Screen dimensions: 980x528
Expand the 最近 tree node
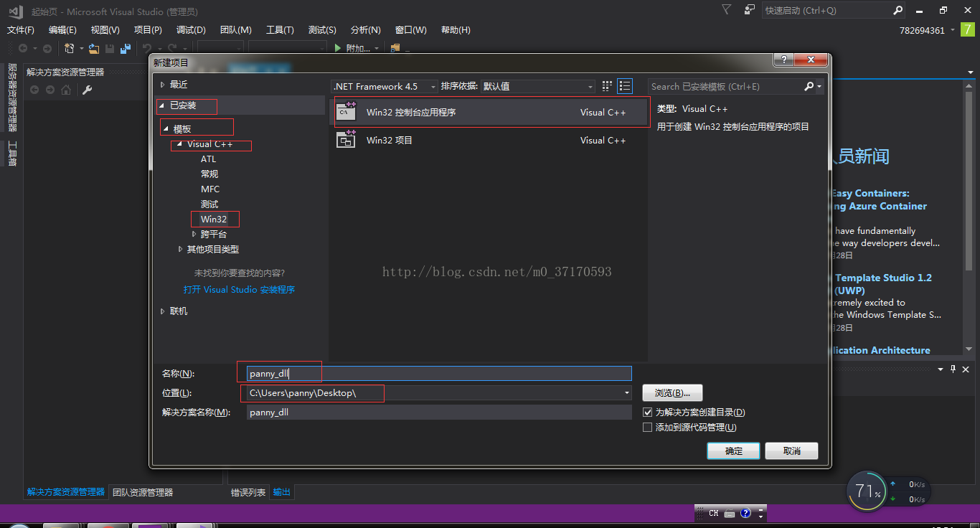pos(163,85)
